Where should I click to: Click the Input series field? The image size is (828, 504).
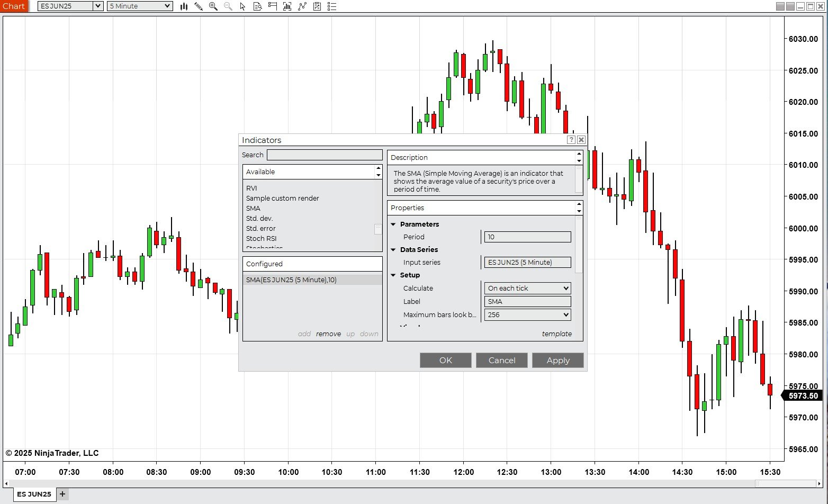(x=528, y=262)
